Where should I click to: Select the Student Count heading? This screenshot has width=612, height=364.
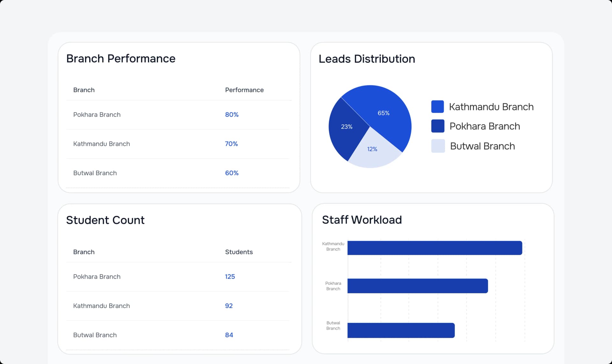[105, 220]
